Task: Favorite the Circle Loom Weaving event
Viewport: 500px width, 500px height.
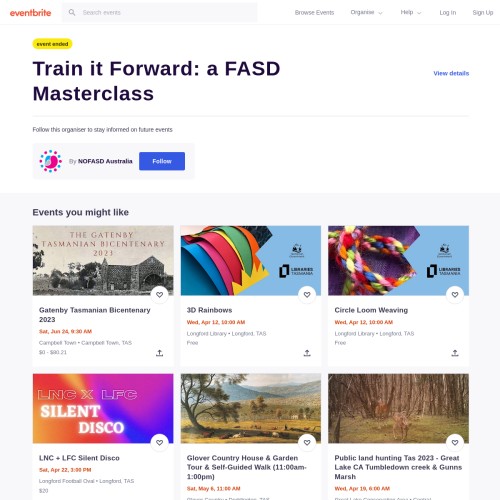Action: (455, 295)
